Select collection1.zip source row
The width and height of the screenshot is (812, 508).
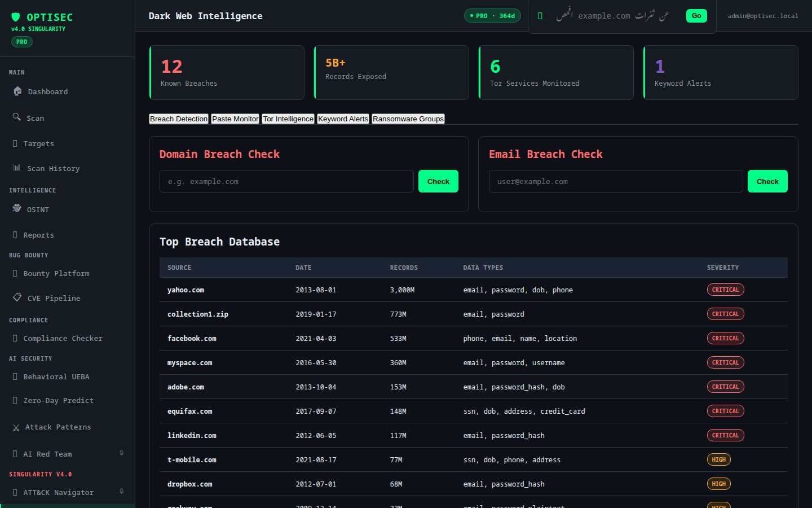198,314
